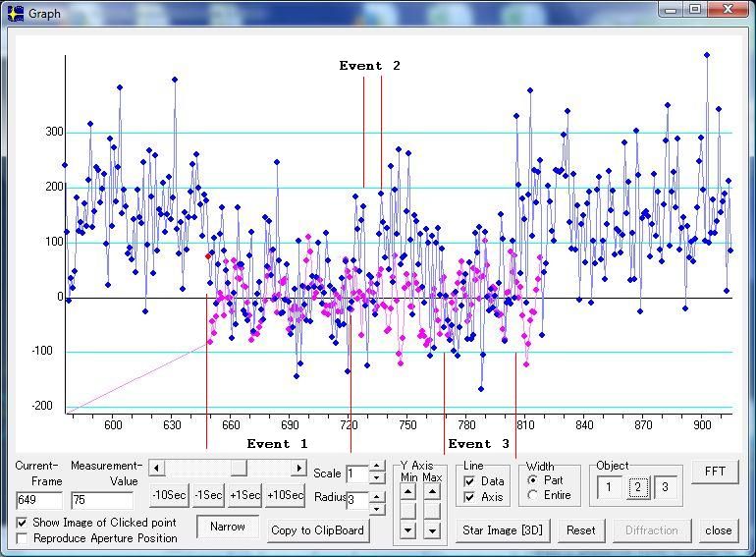Select the Entire width radio button
Image resolution: width=756 pixels, height=557 pixels.
533,495
